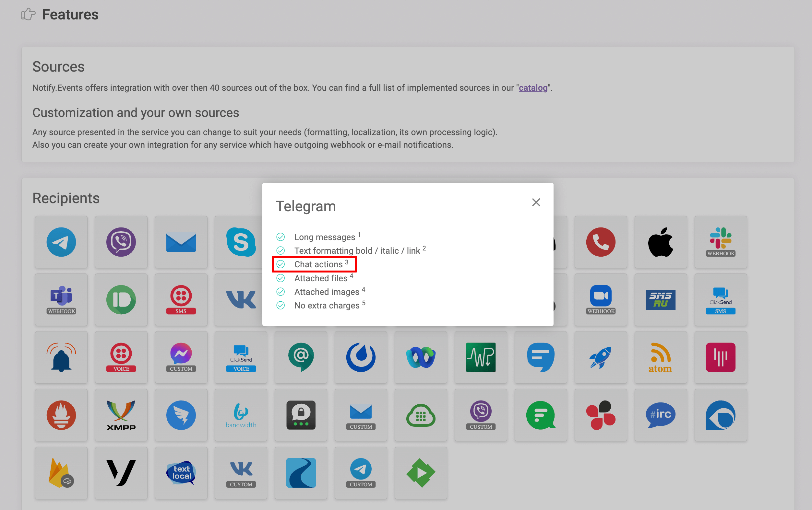This screenshot has width=812, height=510.
Task: Click the check icon beside No extra charges
Action: point(280,306)
